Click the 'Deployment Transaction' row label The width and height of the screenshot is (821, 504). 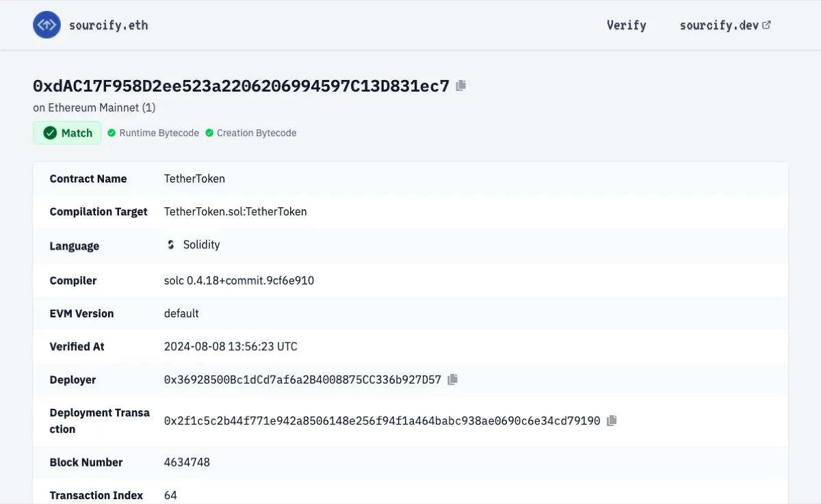pyautogui.click(x=100, y=421)
